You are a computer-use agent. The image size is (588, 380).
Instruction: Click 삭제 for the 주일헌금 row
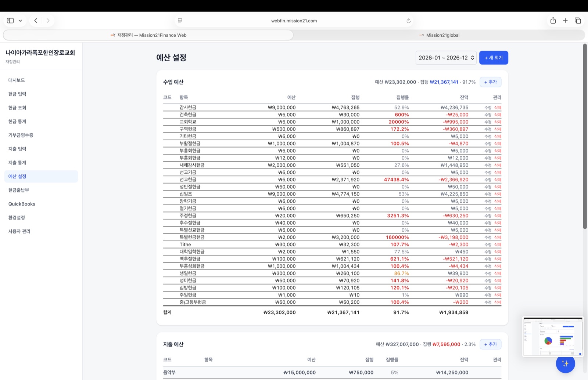(498, 295)
